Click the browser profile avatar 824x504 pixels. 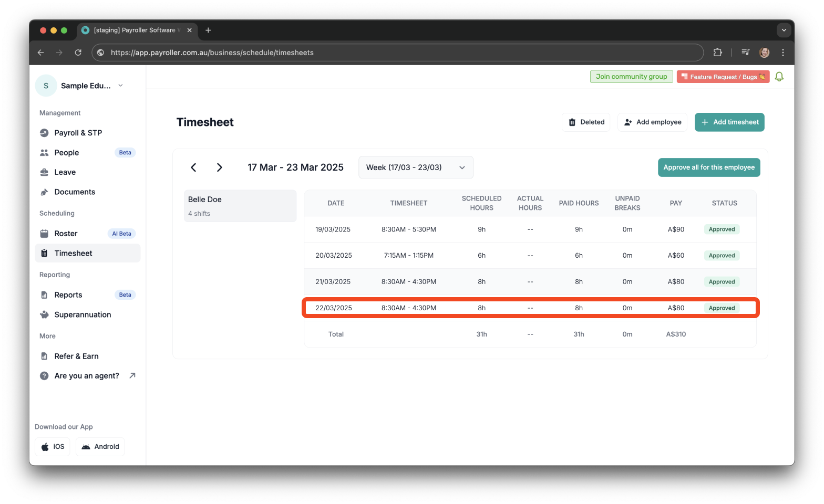click(765, 52)
